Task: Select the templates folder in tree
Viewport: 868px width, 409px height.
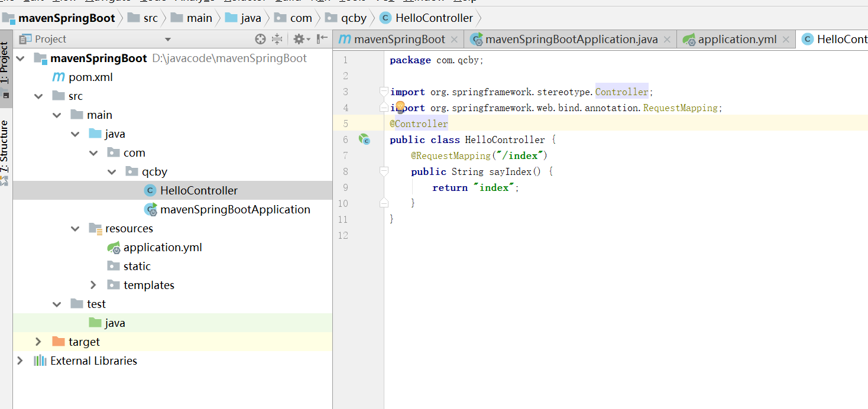Action: (x=172, y=285)
